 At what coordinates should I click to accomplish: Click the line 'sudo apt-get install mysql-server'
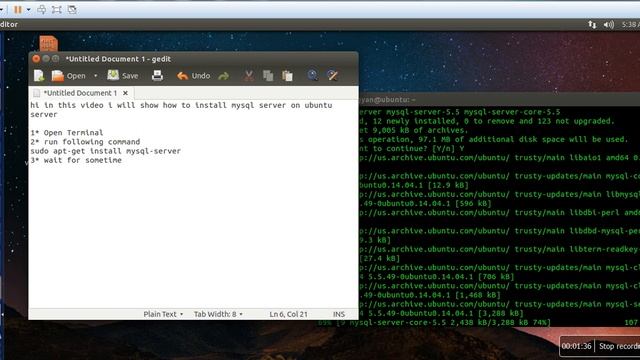[x=105, y=151]
